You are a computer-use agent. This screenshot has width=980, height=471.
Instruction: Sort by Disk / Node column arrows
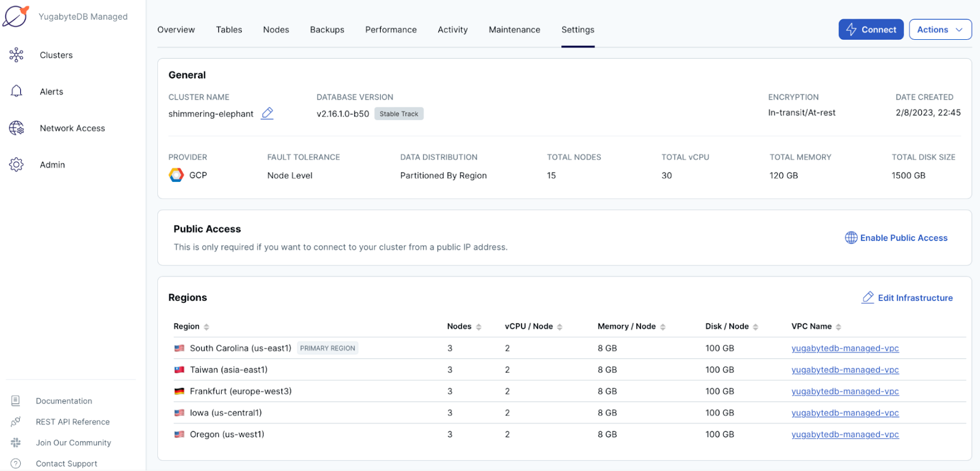(x=755, y=327)
